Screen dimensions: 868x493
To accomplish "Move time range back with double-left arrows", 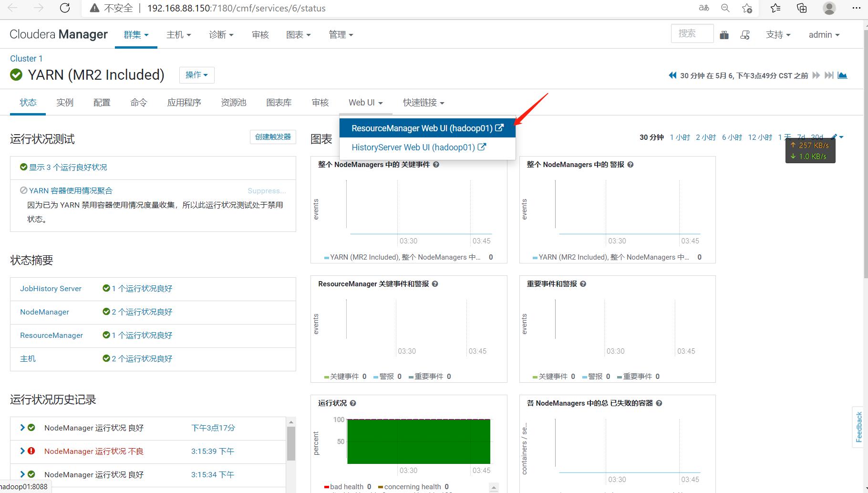I will point(672,75).
